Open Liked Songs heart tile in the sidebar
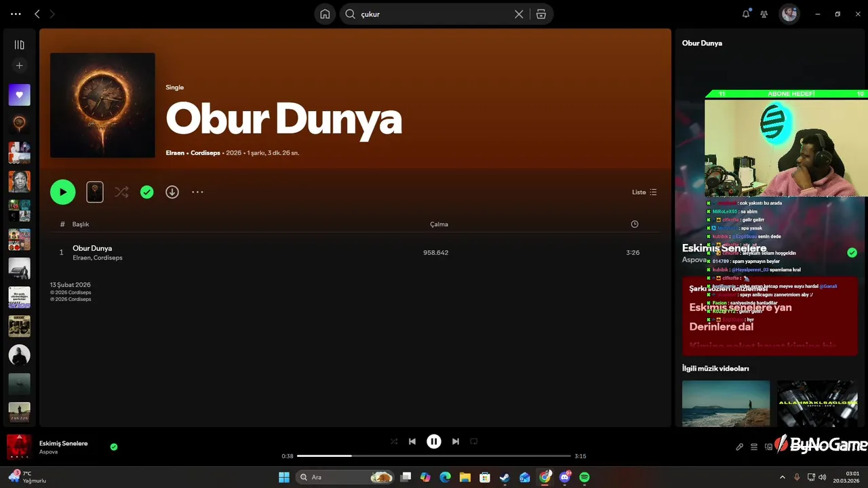The image size is (868, 488). 19,95
